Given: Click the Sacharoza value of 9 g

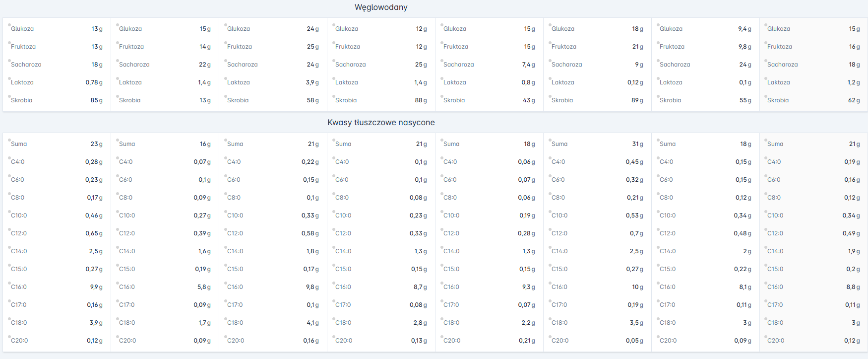Looking at the screenshot, I should click(x=639, y=65).
